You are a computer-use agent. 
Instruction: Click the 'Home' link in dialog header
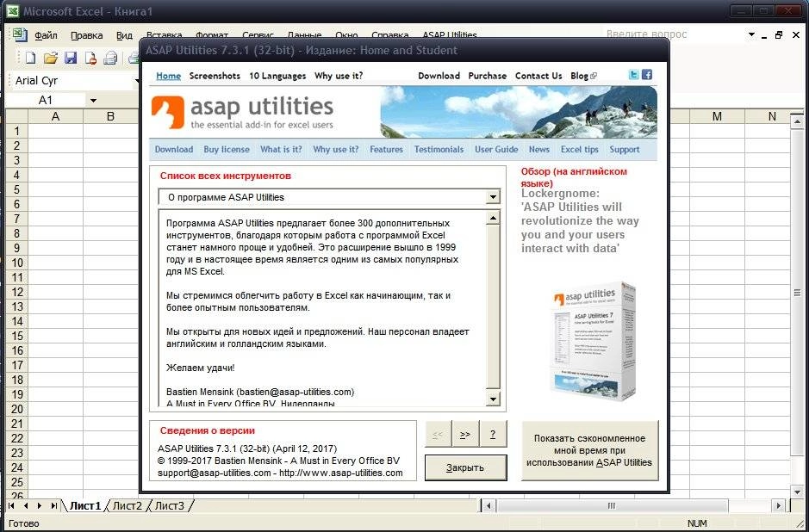tap(168, 76)
